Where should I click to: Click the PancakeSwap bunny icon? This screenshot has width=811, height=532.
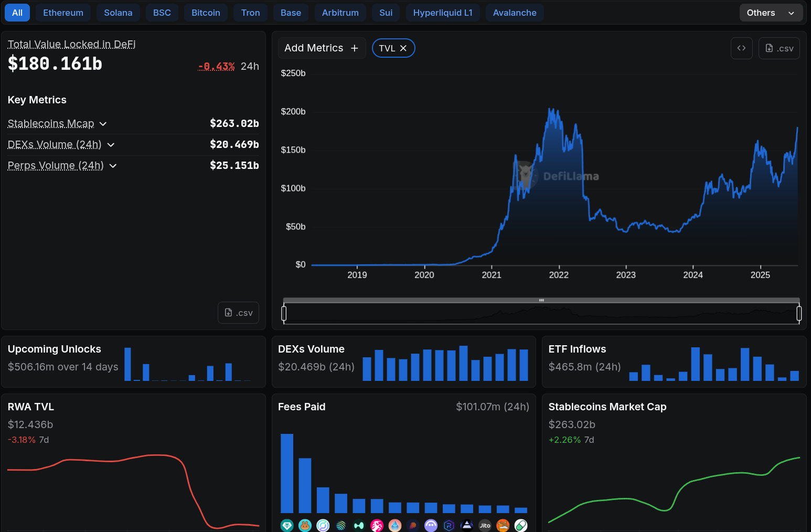click(x=305, y=525)
